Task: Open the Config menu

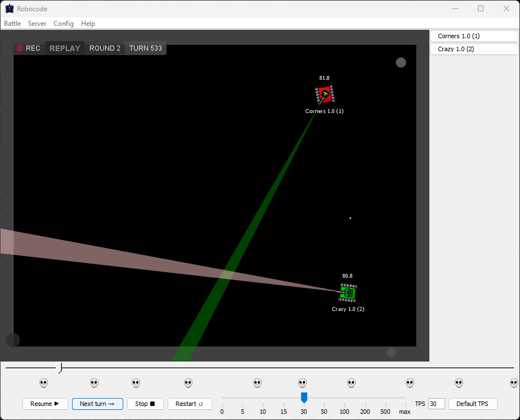Action: tap(64, 24)
